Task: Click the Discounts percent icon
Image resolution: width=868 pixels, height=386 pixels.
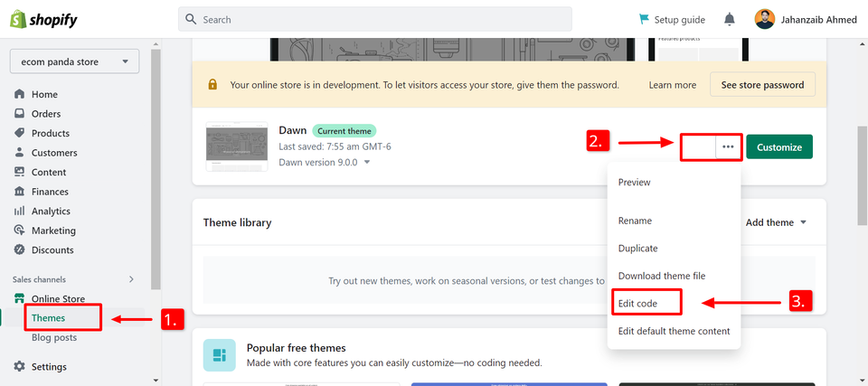Action: pyautogui.click(x=19, y=249)
